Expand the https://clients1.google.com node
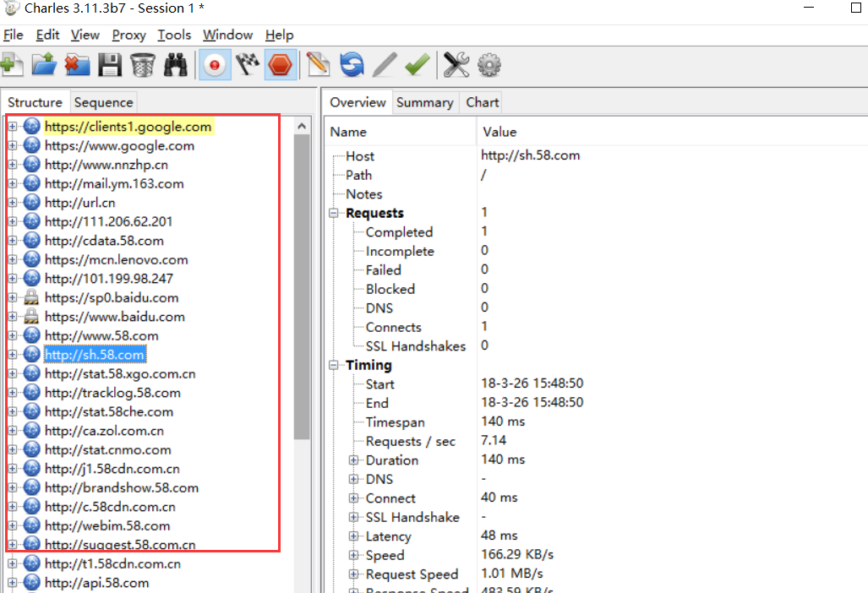This screenshot has height=593, width=868. 12,127
